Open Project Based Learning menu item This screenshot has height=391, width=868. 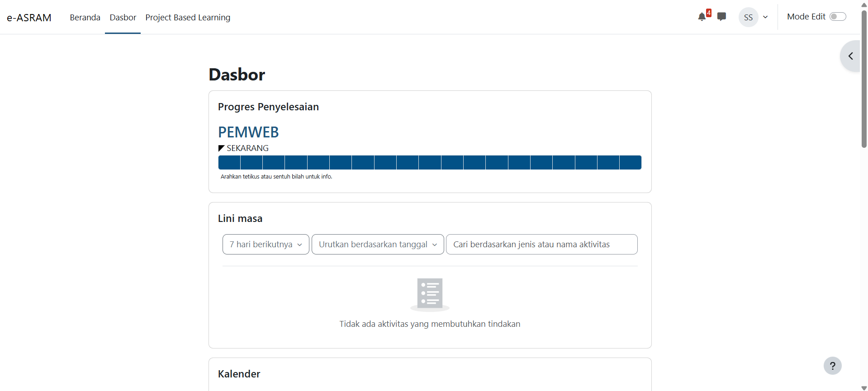[x=188, y=18]
